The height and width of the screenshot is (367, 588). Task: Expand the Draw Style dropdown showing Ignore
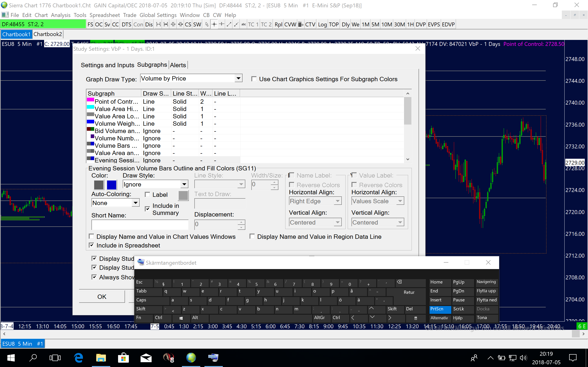click(x=184, y=184)
